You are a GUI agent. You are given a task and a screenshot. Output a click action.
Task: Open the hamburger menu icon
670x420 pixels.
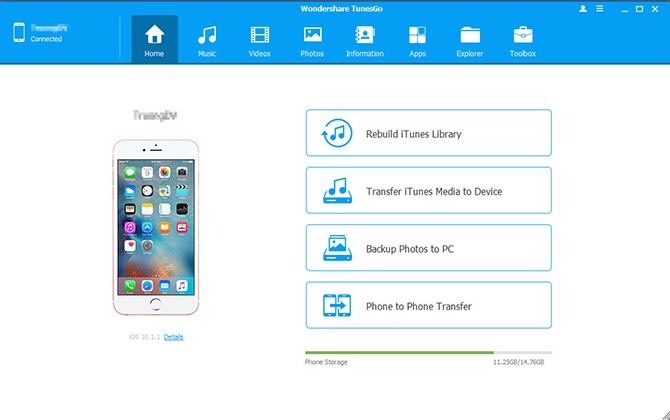[600, 9]
